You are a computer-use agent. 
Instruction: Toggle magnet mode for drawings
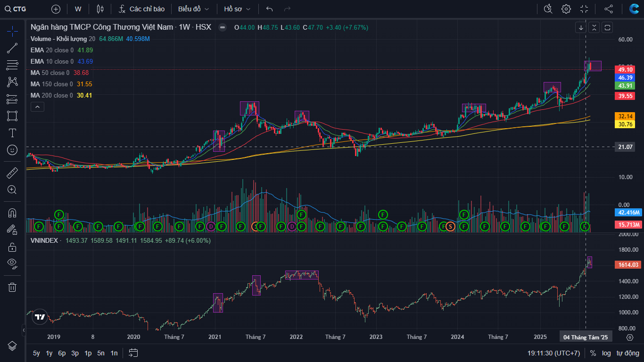pos(12,213)
